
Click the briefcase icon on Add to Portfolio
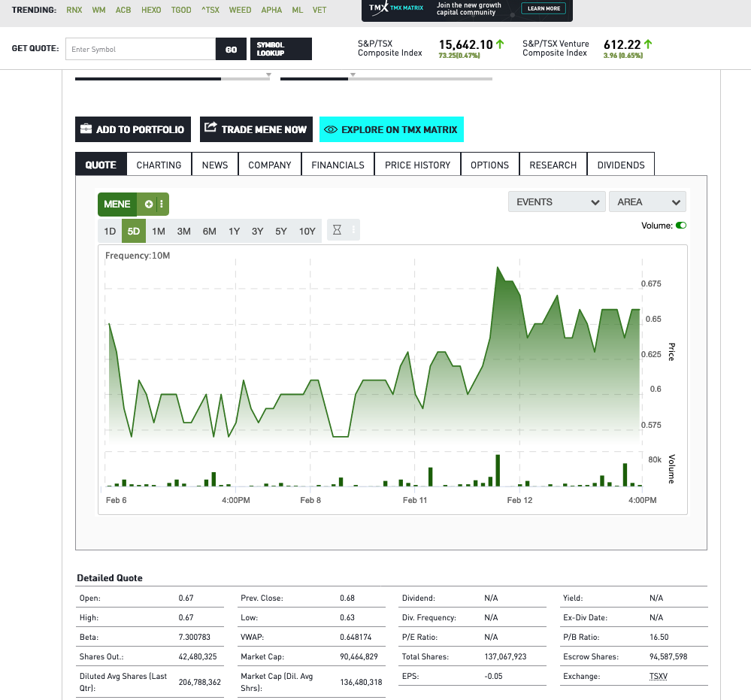click(x=86, y=129)
